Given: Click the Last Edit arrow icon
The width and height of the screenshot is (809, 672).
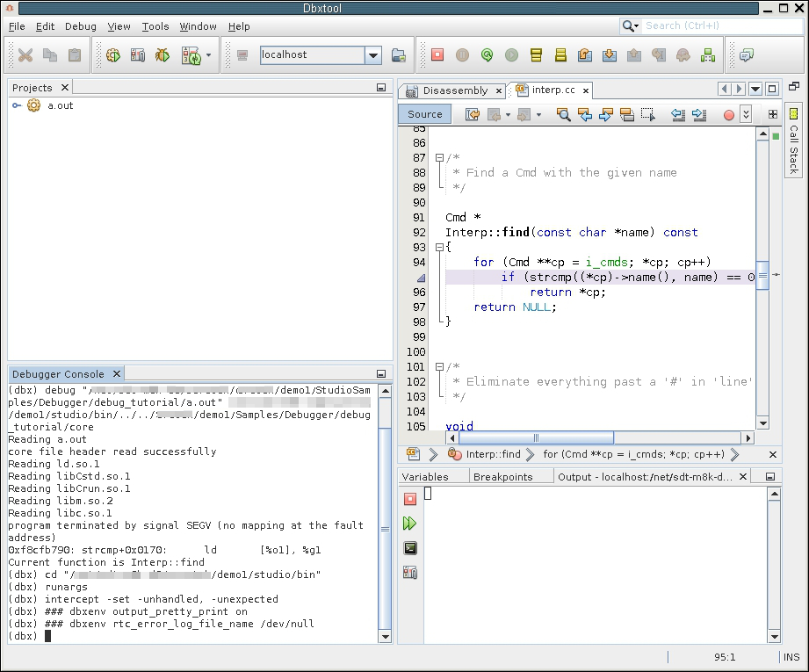Looking at the screenshot, I should tap(472, 114).
